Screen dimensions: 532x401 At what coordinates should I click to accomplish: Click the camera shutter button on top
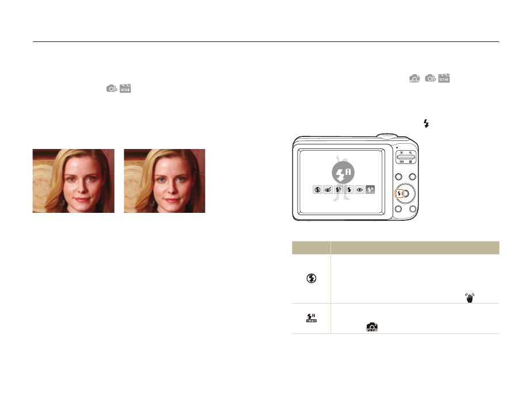tap(387, 135)
